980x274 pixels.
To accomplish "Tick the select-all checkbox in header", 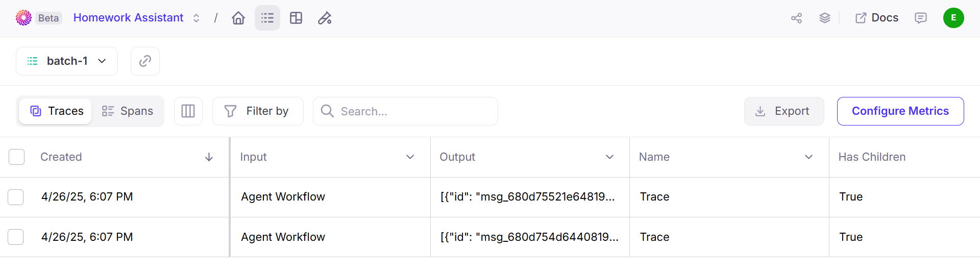I will coord(17,157).
